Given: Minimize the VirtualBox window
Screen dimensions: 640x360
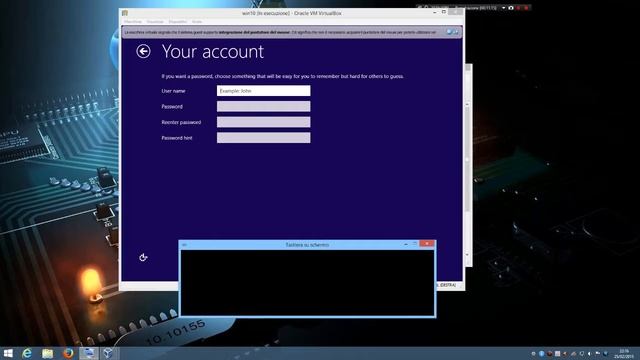Looking at the screenshot, I should pyautogui.click(x=434, y=13).
